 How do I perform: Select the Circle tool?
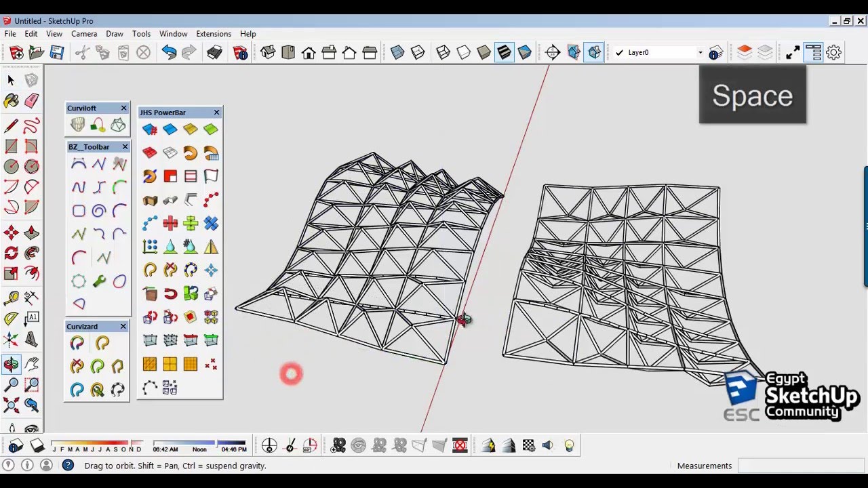(11, 166)
